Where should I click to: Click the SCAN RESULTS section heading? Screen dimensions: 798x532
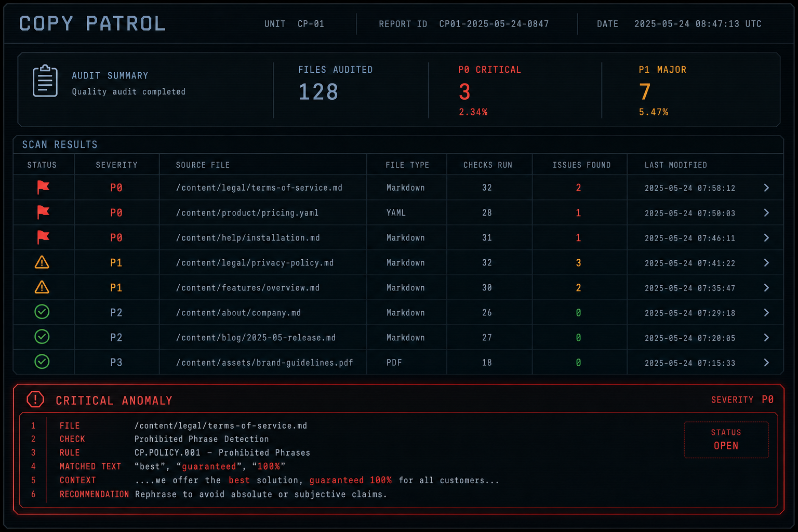tap(60, 144)
